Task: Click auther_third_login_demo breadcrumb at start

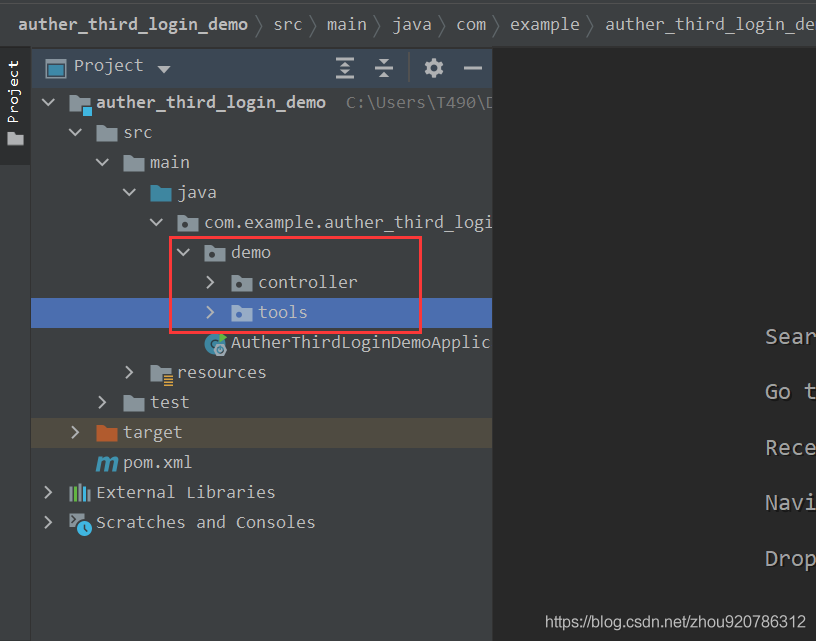Action: [x=133, y=24]
